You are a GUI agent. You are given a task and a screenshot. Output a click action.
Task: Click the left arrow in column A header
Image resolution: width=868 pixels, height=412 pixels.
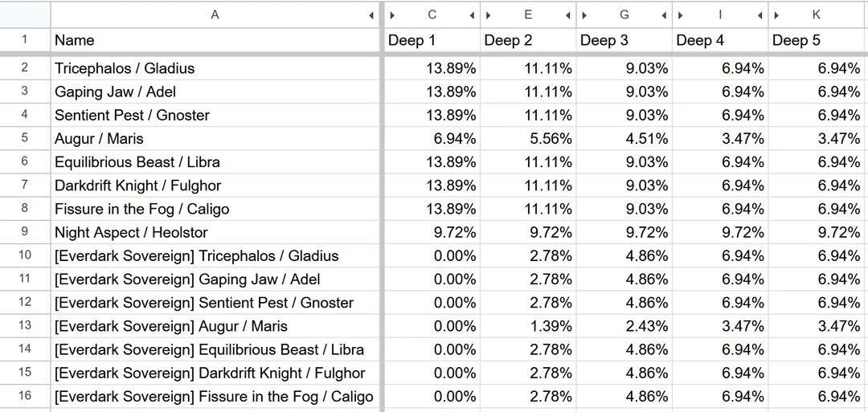coord(371,15)
